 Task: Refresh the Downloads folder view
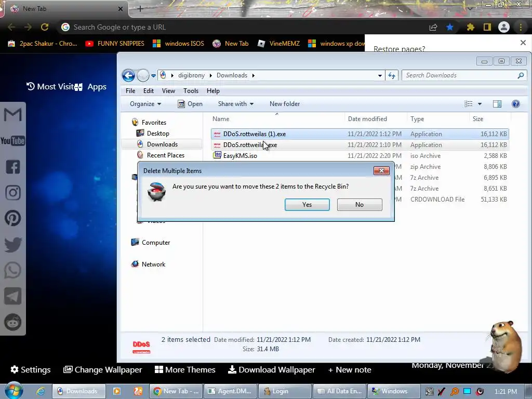392,75
